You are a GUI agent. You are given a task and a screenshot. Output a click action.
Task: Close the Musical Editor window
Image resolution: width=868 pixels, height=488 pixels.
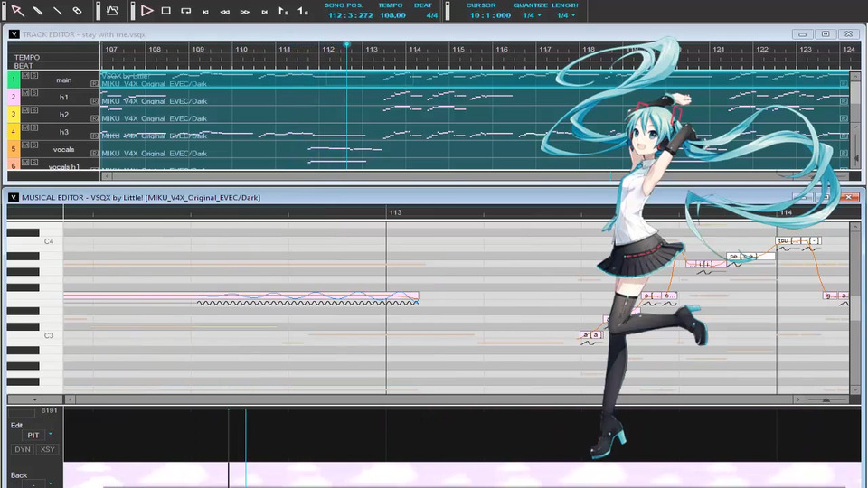point(849,197)
